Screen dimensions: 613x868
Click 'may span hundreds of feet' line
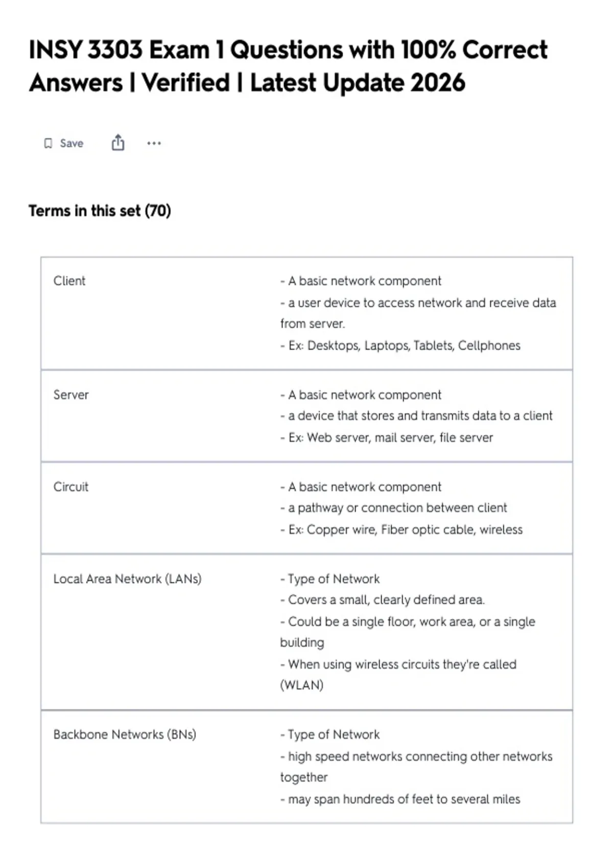pos(400,799)
